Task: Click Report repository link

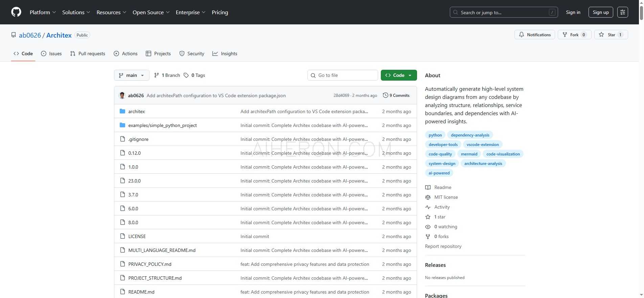Action: [x=443, y=246]
